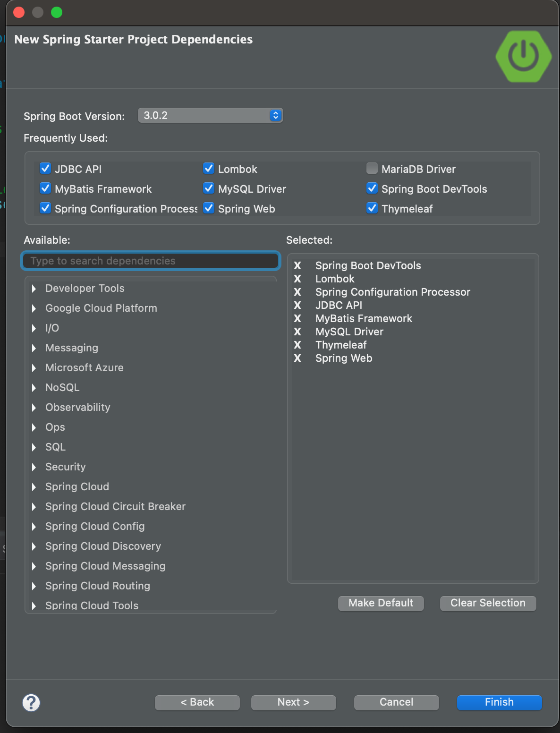The height and width of the screenshot is (733, 560).
Task: Expand the Observability category
Action: [34, 408]
